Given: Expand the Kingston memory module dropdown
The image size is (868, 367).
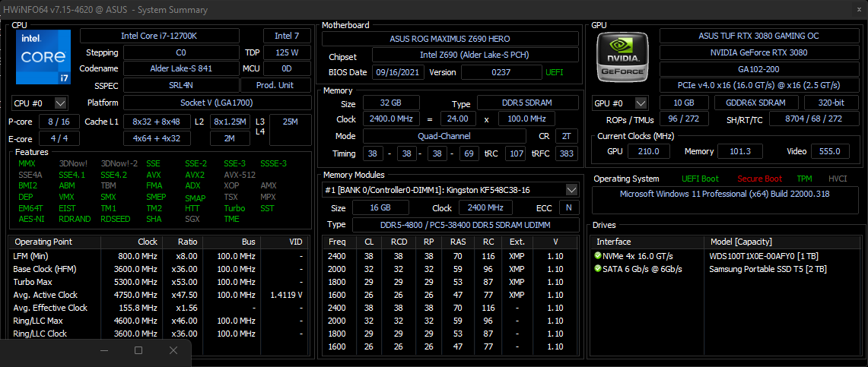Looking at the screenshot, I should coord(571,190).
